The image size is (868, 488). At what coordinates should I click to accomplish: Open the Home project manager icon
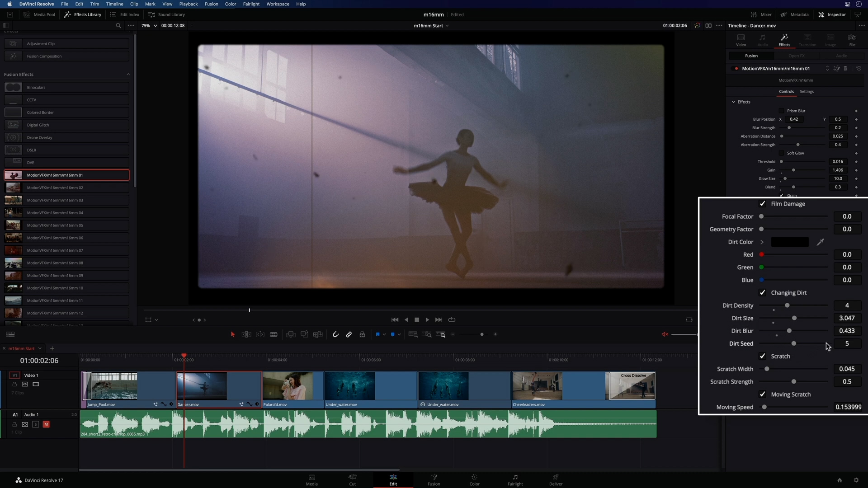[x=840, y=480]
